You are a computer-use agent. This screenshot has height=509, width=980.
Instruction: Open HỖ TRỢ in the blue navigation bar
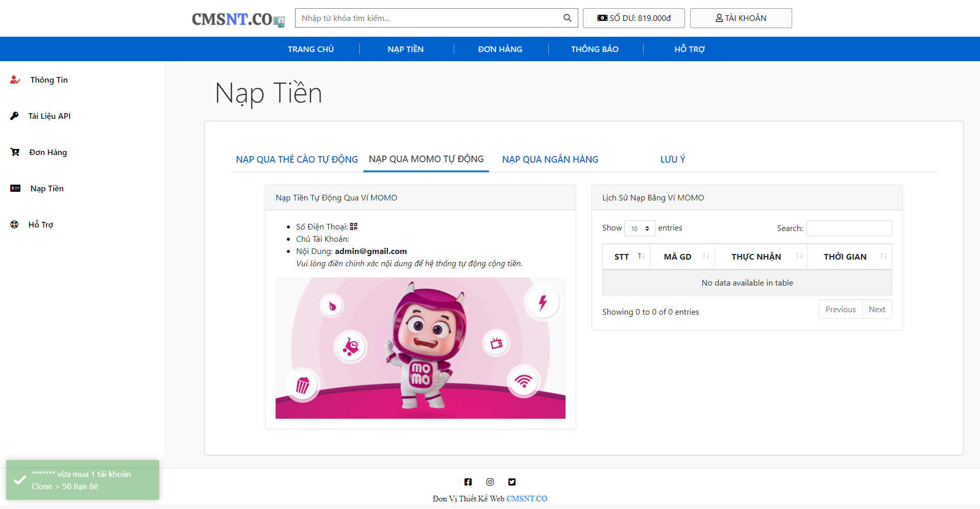(x=690, y=49)
